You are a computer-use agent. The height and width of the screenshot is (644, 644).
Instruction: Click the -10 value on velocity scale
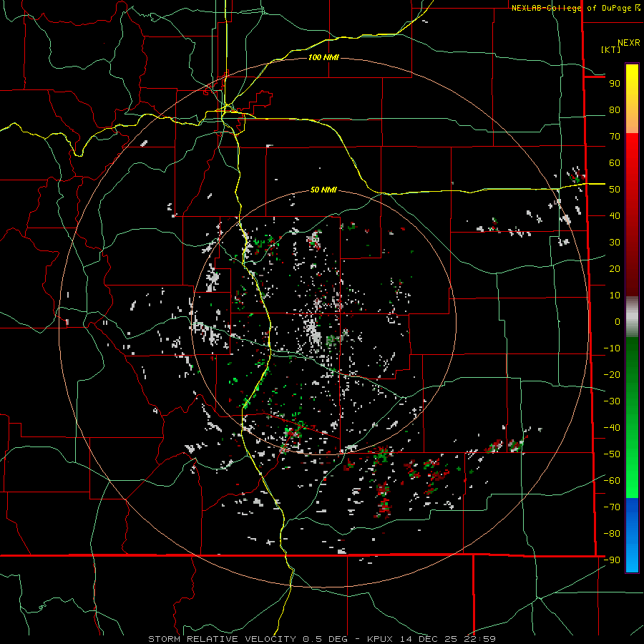click(612, 348)
